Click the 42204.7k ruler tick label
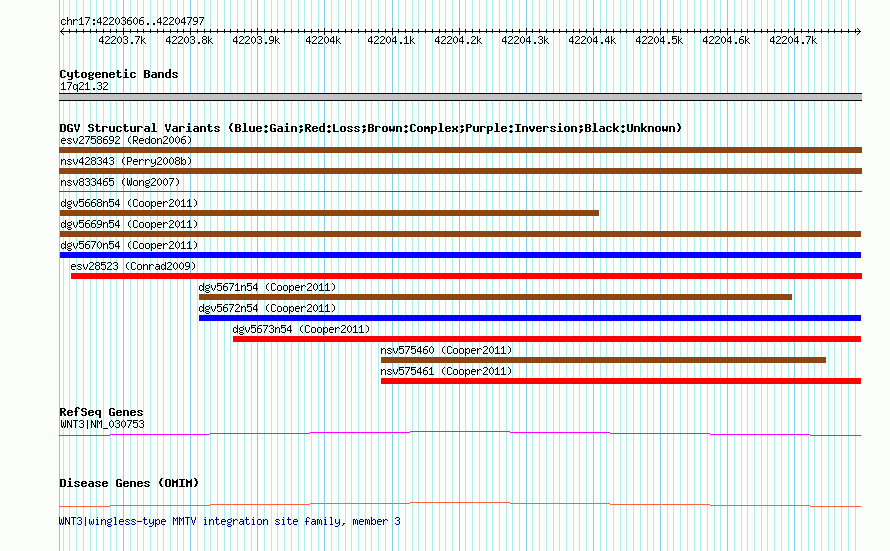Viewport: 890px width, 551px height. pos(793,40)
